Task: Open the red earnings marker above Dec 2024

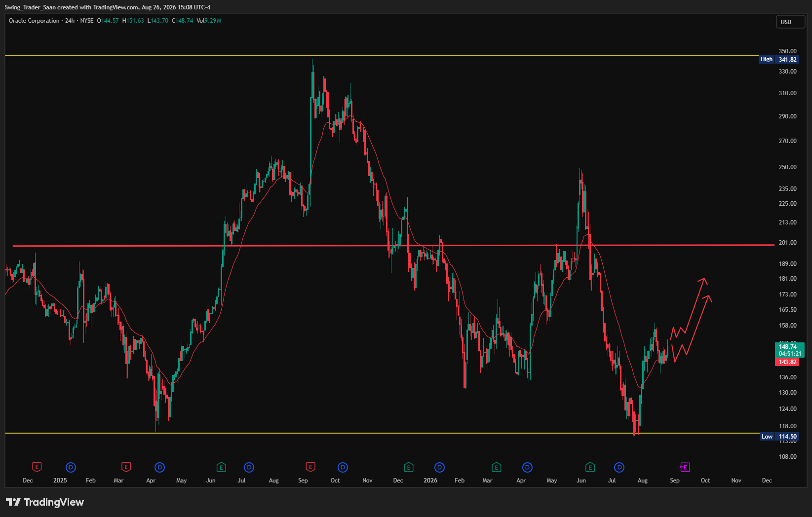Action: [37, 467]
